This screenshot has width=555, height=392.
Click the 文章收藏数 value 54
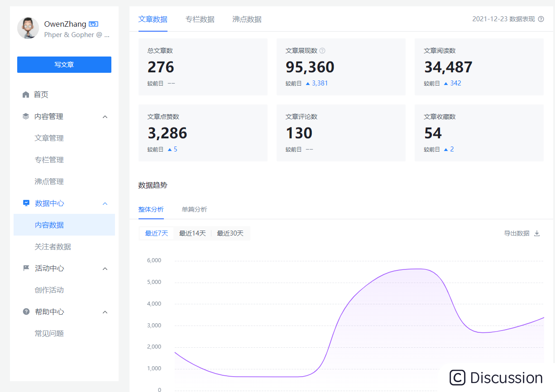coord(433,133)
